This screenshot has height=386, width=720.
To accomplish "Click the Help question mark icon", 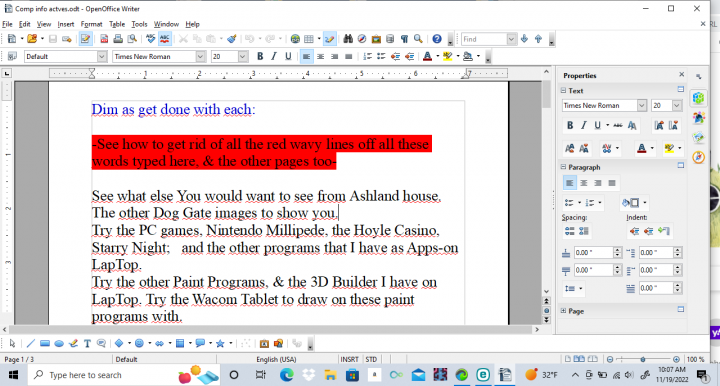I will click(x=437, y=39).
